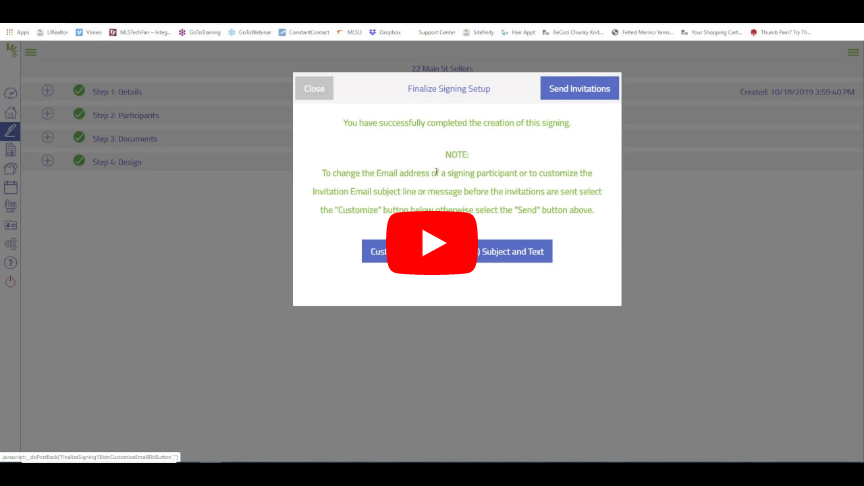Image resolution: width=864 pixels, height=486 pixels.
Task: Open the calendar icon in sidebar
Action: [x=11, y=187]
